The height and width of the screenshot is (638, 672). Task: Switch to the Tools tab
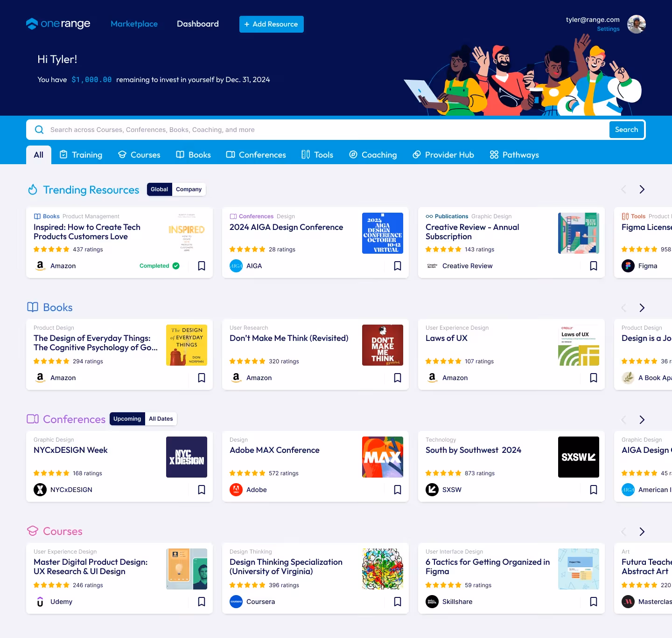[317, 155]
